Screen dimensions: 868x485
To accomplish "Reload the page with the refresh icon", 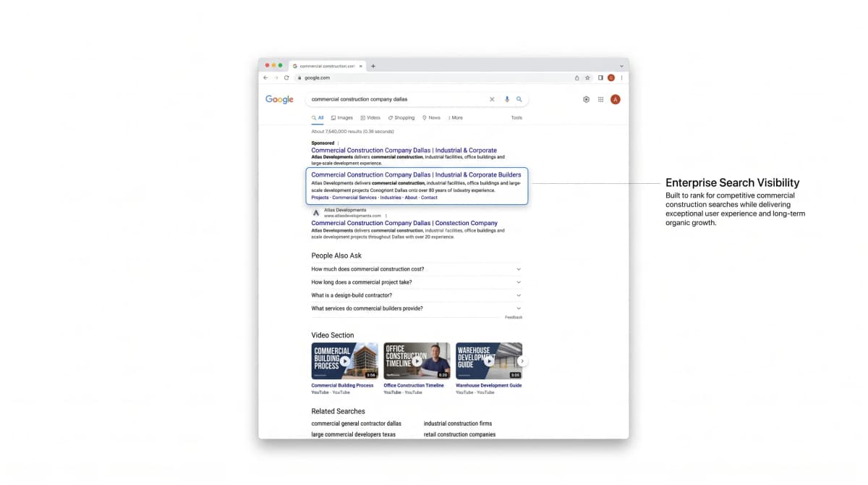I will click(286, 77).
